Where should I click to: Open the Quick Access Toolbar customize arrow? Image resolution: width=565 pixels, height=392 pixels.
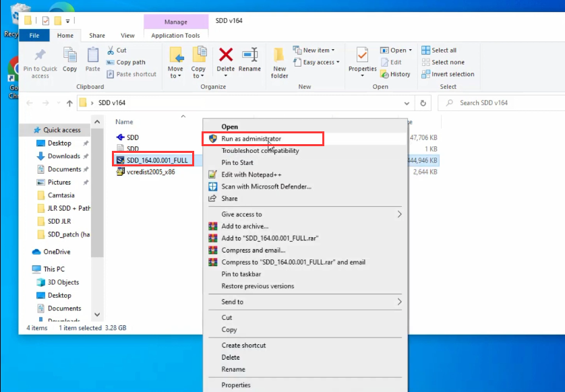[67, 22]
